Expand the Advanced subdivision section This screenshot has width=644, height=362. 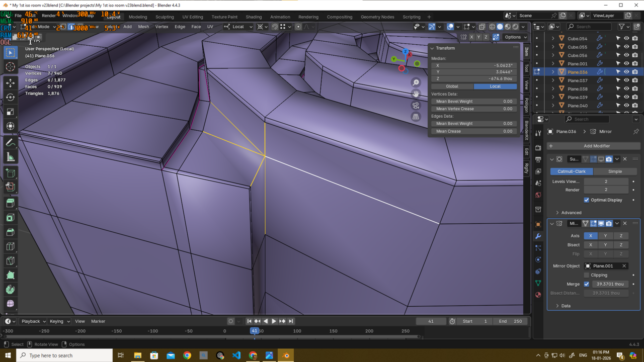571,213
